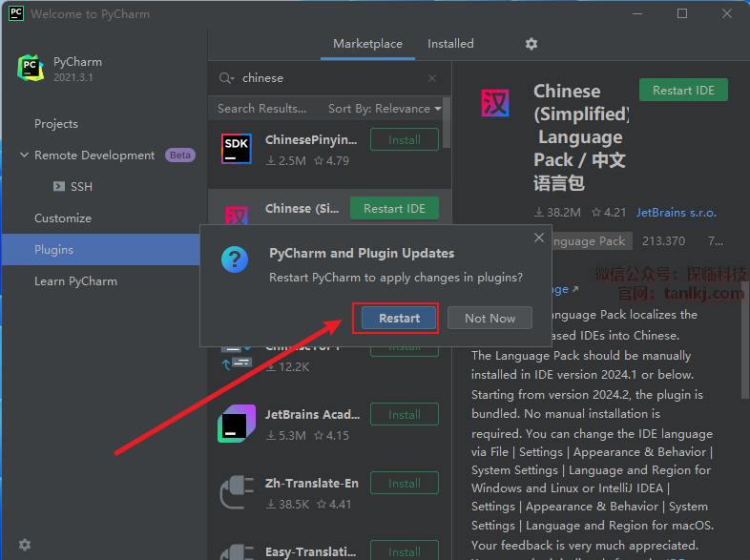Clear the chinese search text
The image size is (750, 560).
pos(432,78)
